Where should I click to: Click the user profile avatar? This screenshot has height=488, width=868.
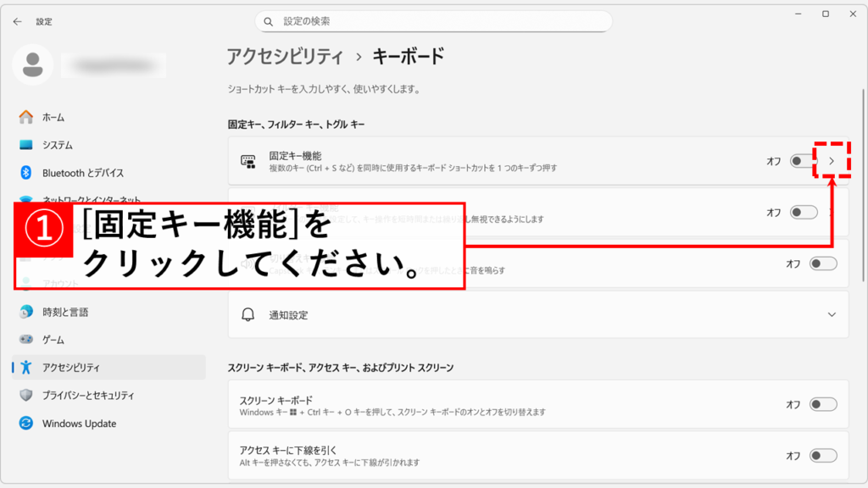click(34, 64)
